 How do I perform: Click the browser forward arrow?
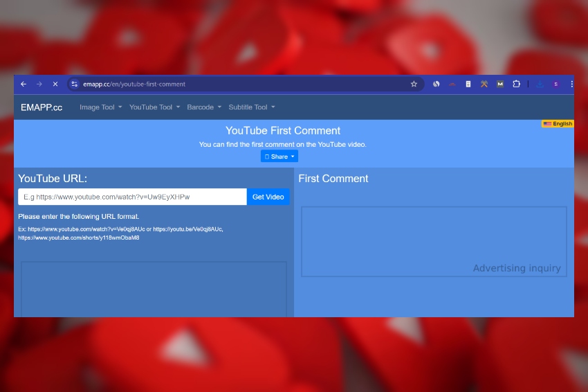click(39, 84)
